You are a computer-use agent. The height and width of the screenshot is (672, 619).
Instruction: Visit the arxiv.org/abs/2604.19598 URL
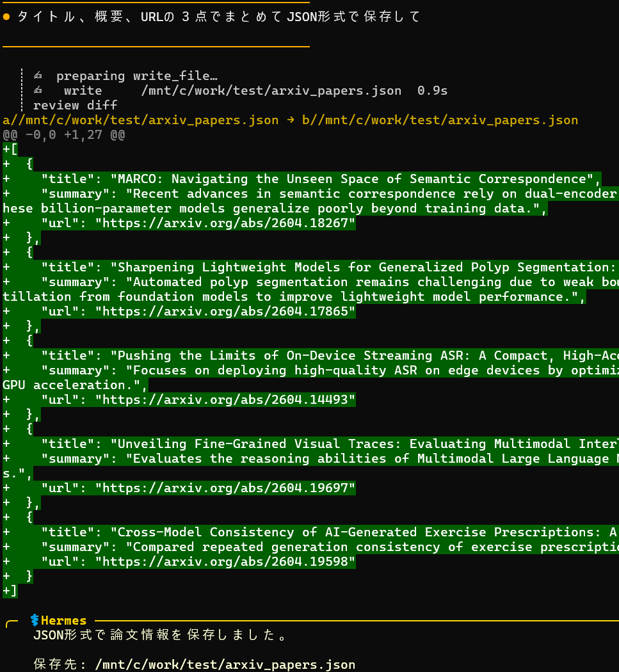point(225,562)
